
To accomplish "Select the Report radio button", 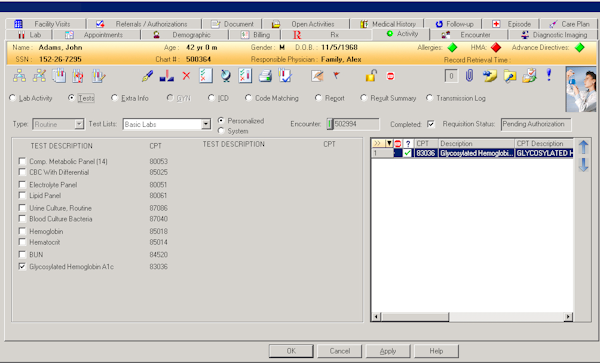I will coord(318,98).
